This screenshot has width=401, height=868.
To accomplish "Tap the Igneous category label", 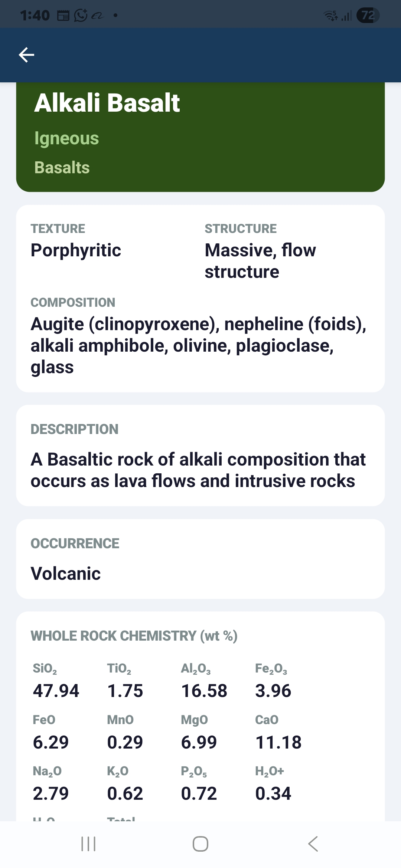I will point(66,139).
